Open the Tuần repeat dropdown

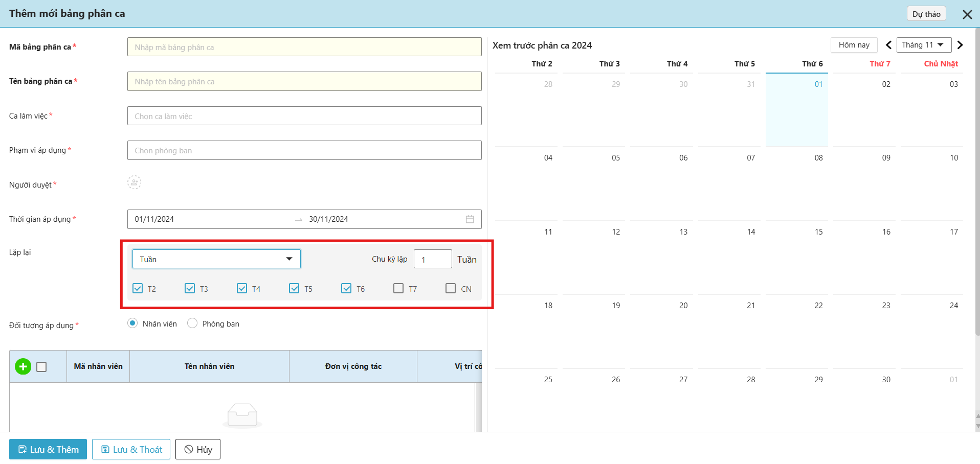point(216,259)
